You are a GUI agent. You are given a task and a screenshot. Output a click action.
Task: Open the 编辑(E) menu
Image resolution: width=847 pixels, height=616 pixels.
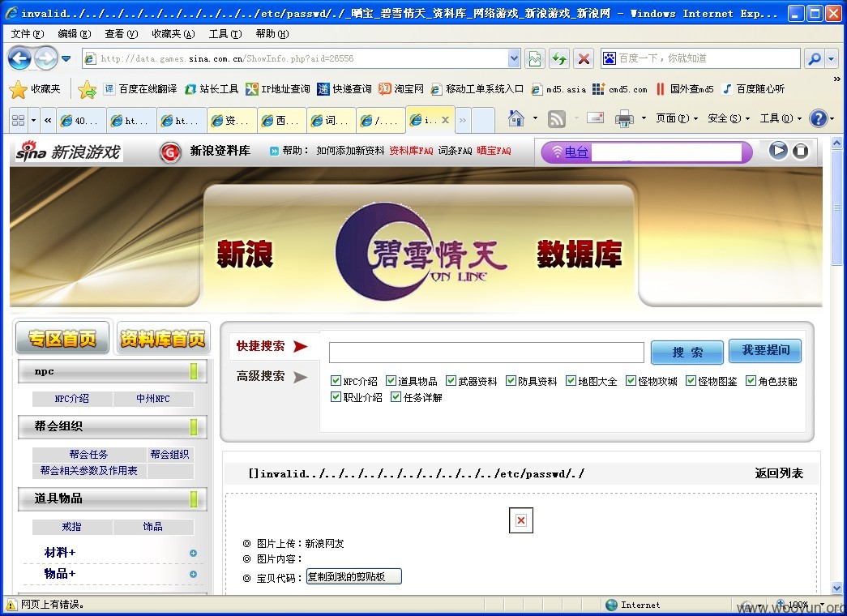(x=74, y=34)
